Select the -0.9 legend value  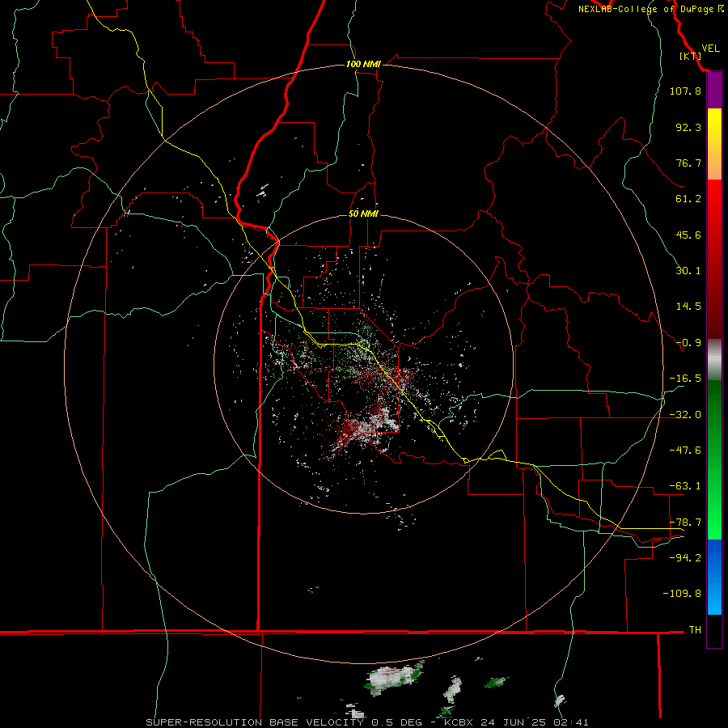tap(688, 343)
